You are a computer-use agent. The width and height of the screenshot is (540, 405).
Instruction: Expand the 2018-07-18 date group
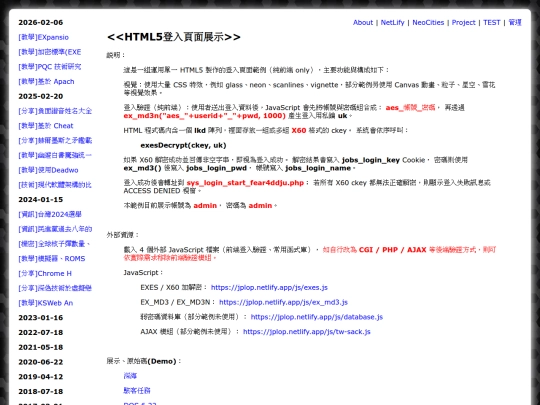[41, 392]
